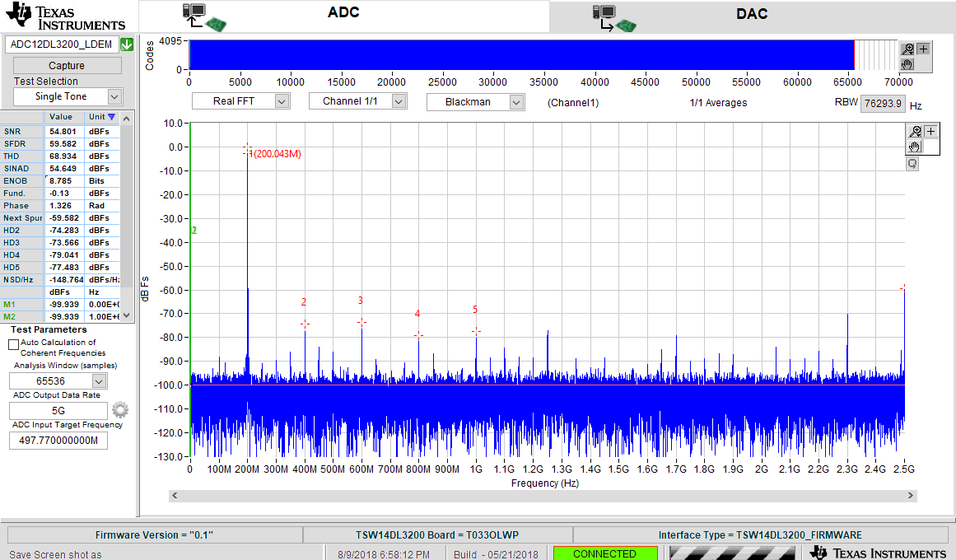Select zoom tool on Codes plot
Image resolution: width=956 pixels, height=560 pixels.
[907, 49]
